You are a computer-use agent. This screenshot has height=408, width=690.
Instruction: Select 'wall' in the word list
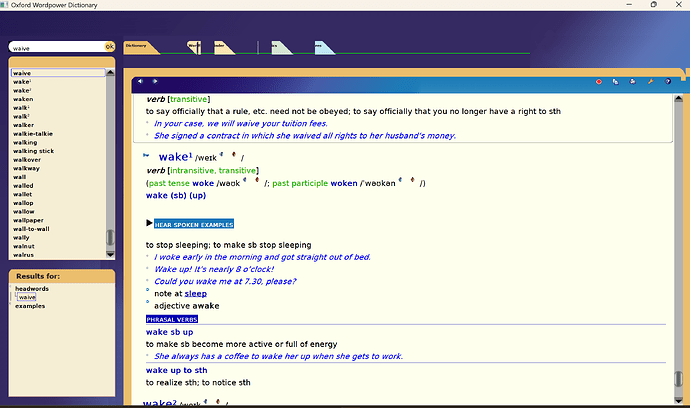tap(19, 177)
